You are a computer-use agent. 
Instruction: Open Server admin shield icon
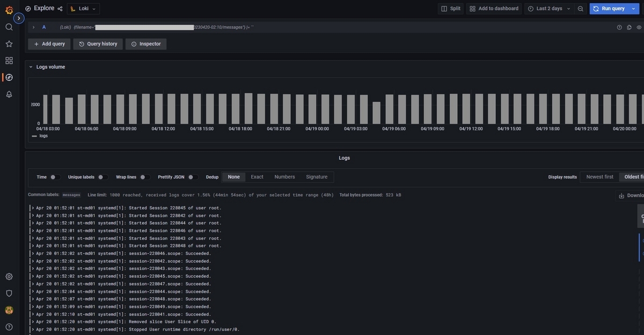[9, 293]
